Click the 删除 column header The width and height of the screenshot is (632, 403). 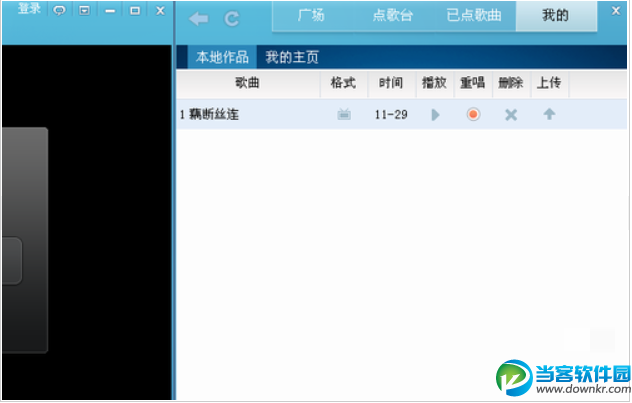pyautogui.click(x=511, y=83)
